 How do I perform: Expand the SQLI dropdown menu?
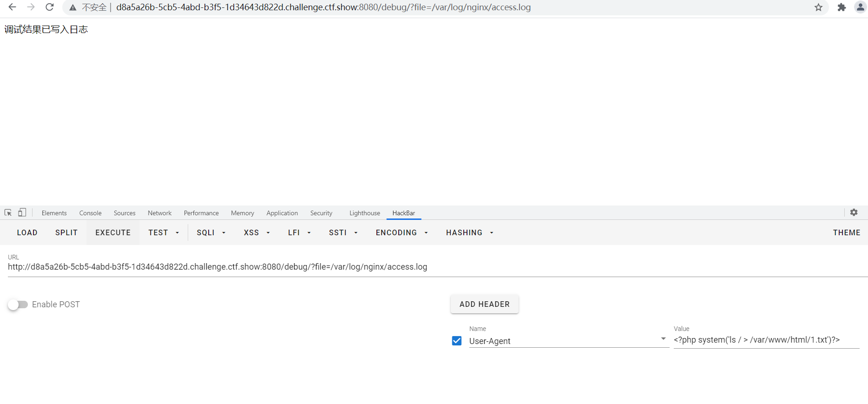[211, 232]
